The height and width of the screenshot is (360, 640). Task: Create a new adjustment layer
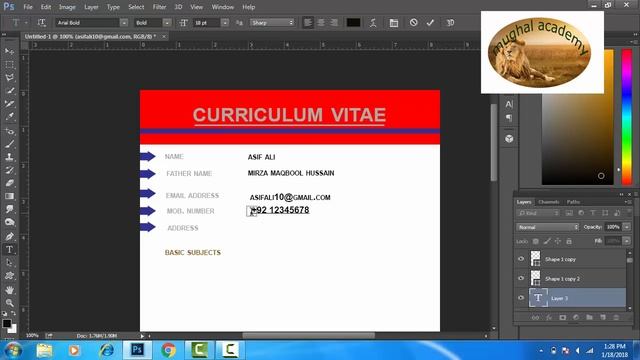coord(576,317)
